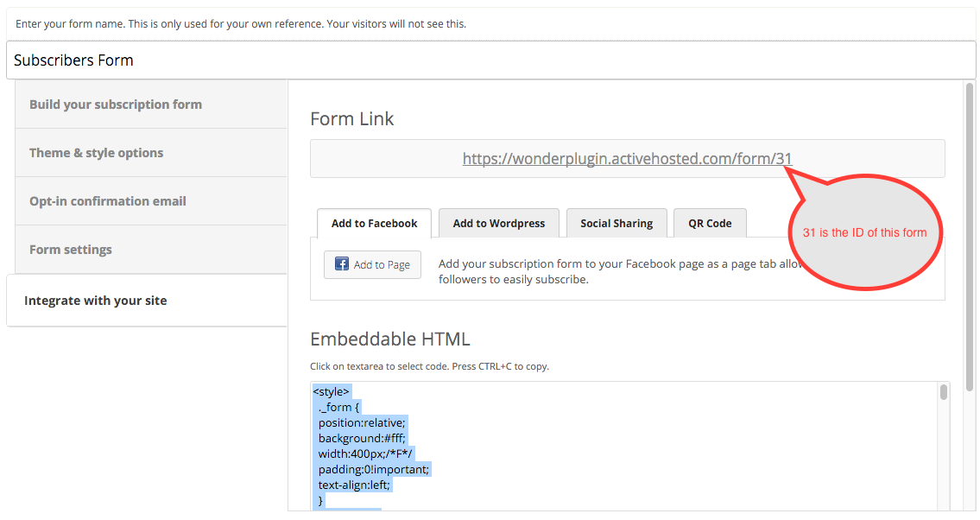Viewport: 980px width, 520px height.
Task: Click the red form ID callout bubble
Action: click(x=863, y=233)
